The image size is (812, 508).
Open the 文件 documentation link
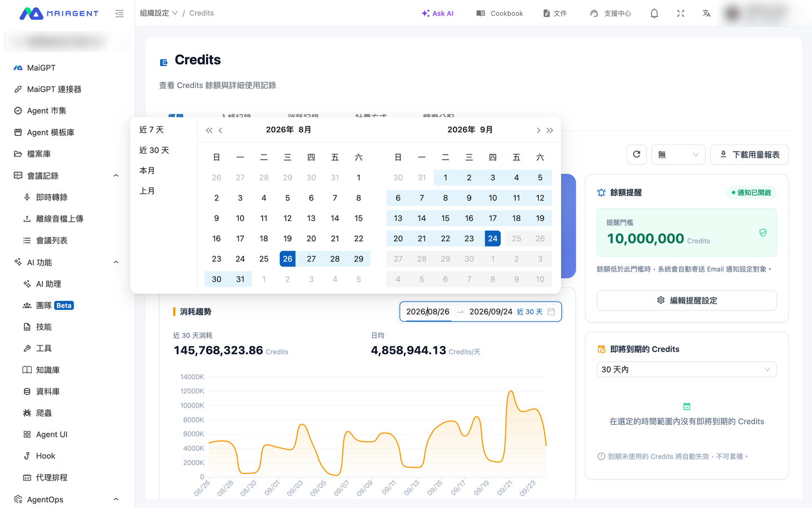555,14
